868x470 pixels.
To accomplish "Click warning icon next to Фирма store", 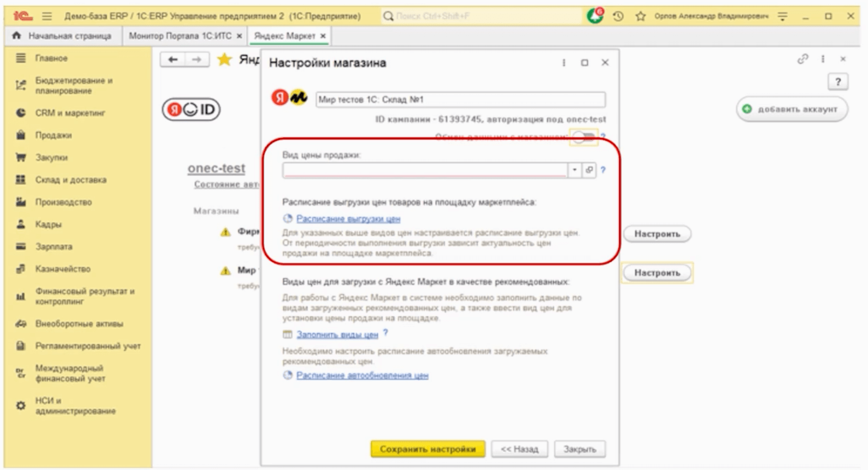I will click(x=226, y=232).
